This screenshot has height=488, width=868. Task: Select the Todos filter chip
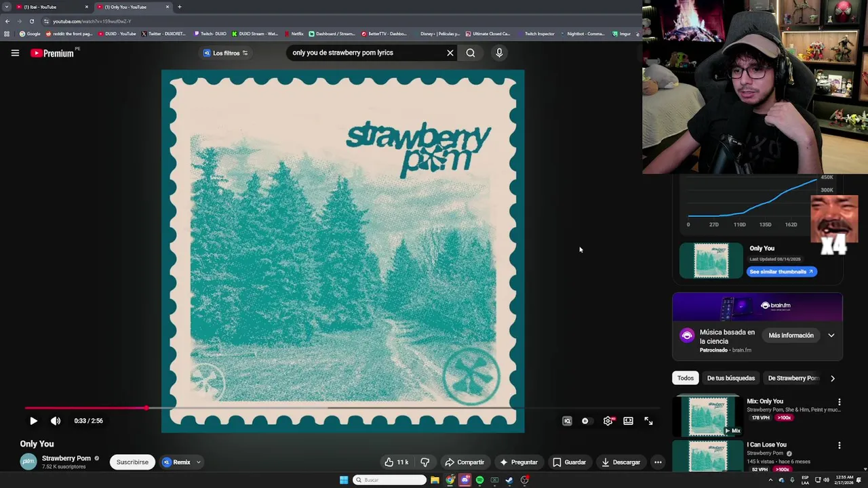[686, 378]
